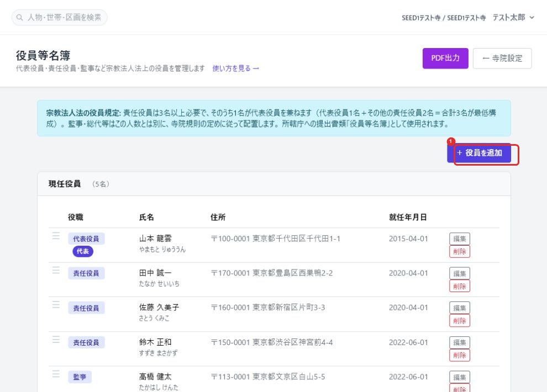Click the 就任年月日 column header

coord(408,217)
